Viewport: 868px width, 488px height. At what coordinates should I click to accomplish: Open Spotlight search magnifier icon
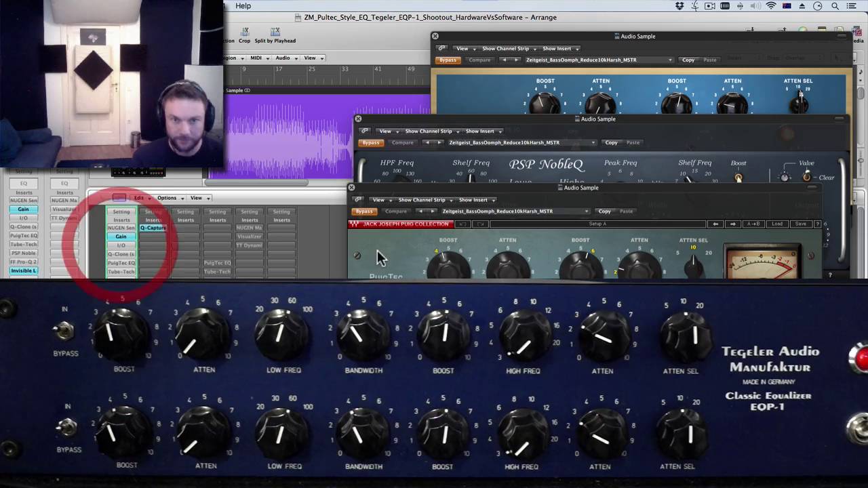pos(835,6)
